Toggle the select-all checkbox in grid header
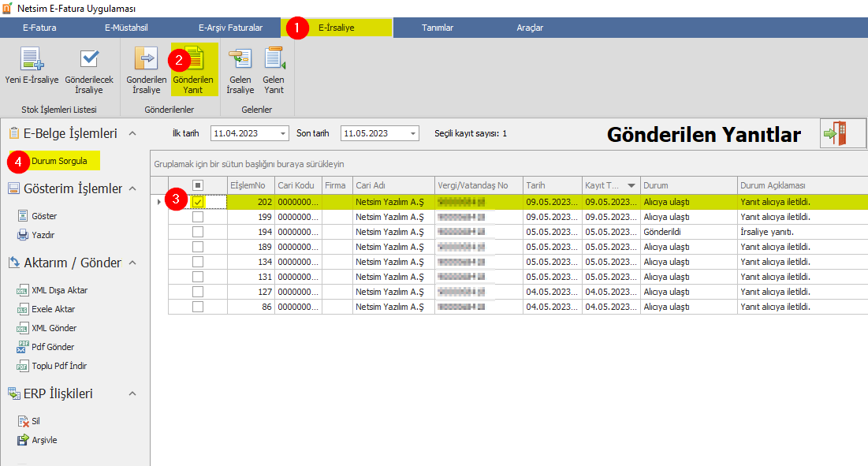The width and height of the screenshot is (868, 466). click(x=198, y=185)
